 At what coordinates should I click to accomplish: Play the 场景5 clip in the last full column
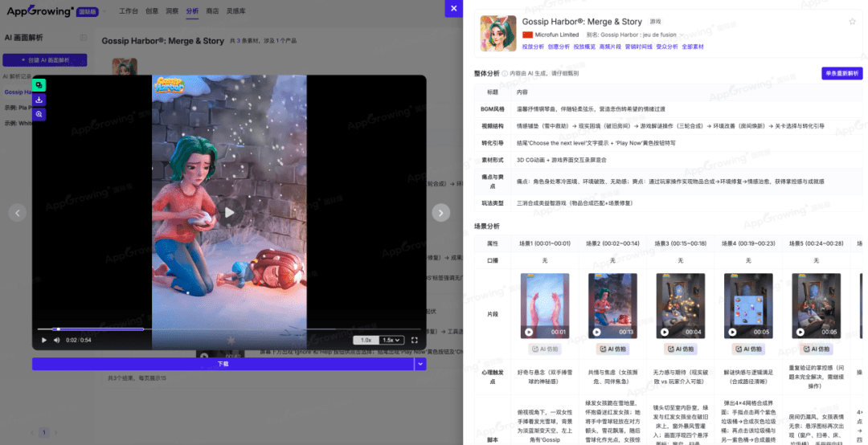click(800, 332)
